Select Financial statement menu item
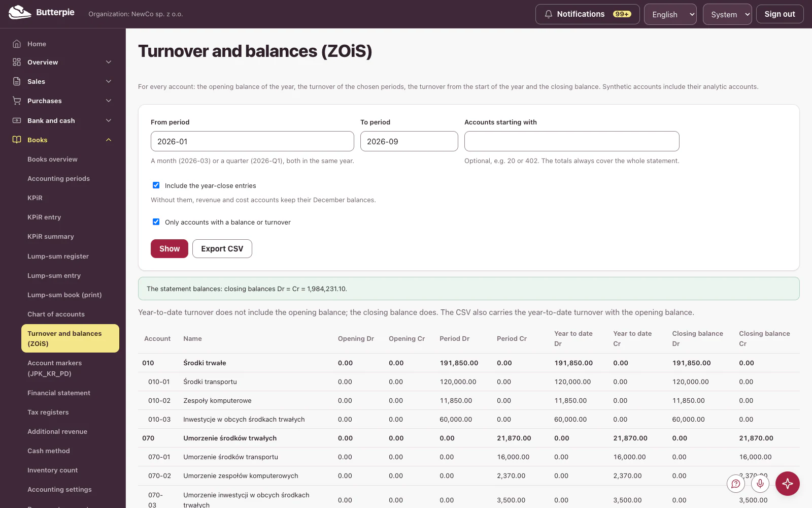812x508 pixels. pos(59,393)
